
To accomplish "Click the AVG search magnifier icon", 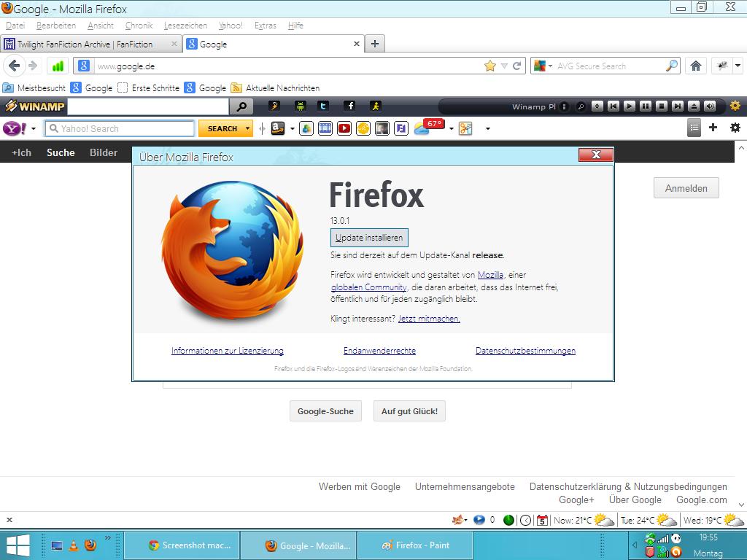I will point(672,66).
